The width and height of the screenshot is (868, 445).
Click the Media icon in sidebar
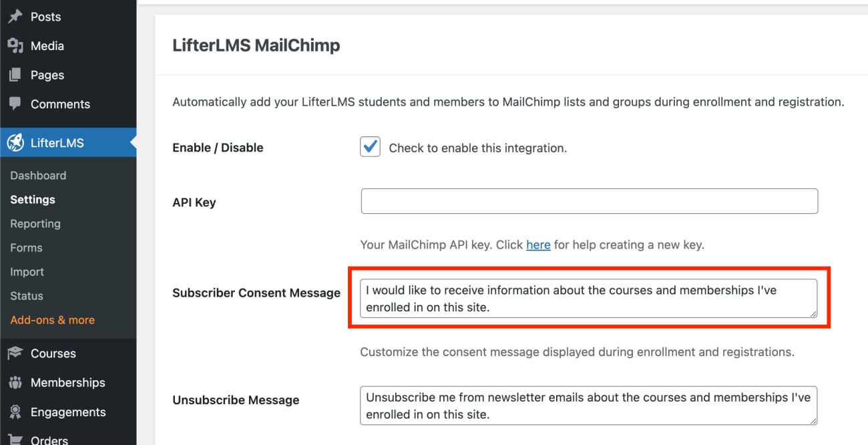pyautogui.click(x=15, y=46)
